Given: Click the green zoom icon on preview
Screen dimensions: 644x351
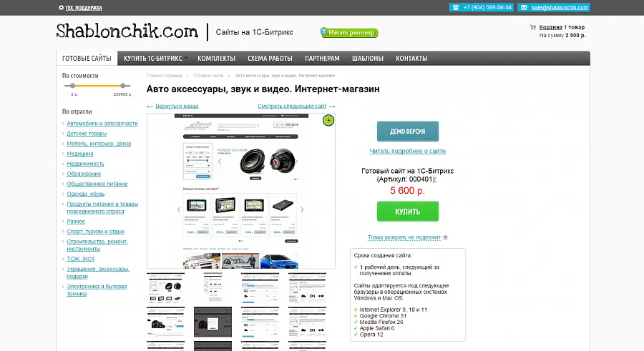Looking at the screenshot, I should (x=328, y=120).
